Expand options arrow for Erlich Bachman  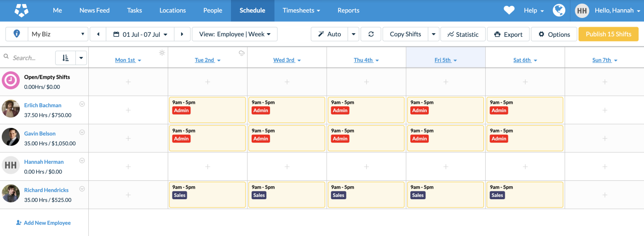[x=82, y=104]
